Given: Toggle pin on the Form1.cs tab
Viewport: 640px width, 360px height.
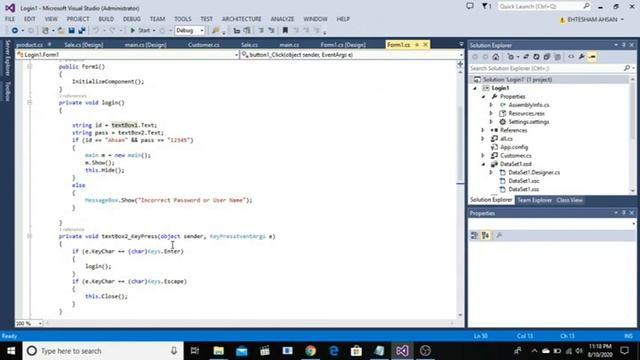Looking at the screenshot, I should [x=417, y=44].
